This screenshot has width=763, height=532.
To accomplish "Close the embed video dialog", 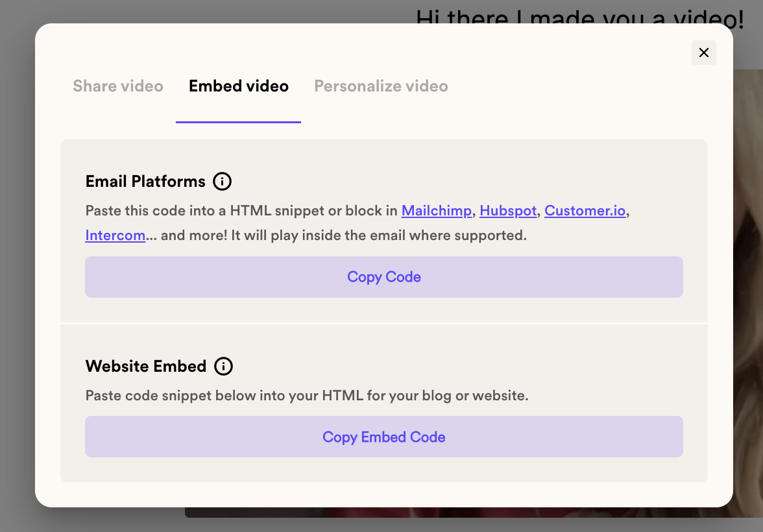I will (703, 53).
